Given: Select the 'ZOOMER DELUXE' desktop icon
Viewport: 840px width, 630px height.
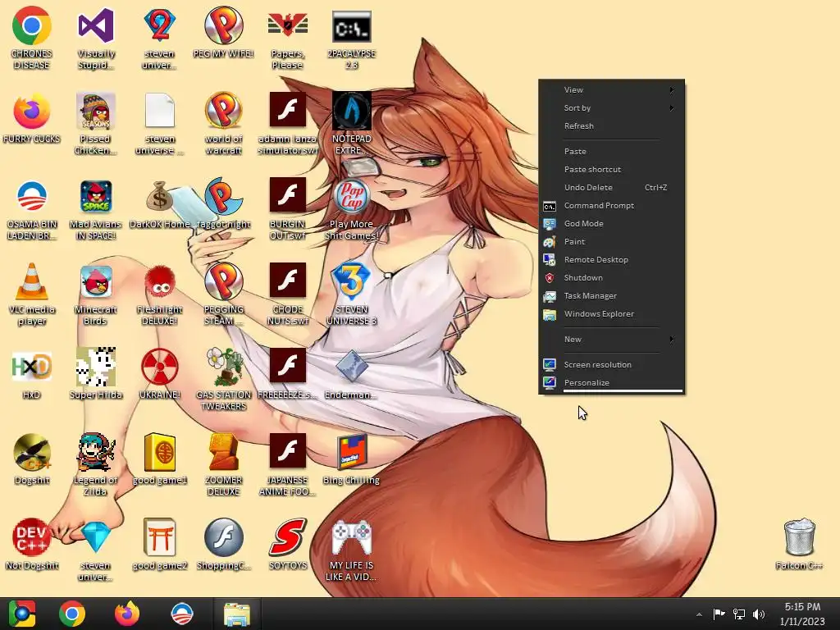Looking at the screenshot, I should point(223,464).
